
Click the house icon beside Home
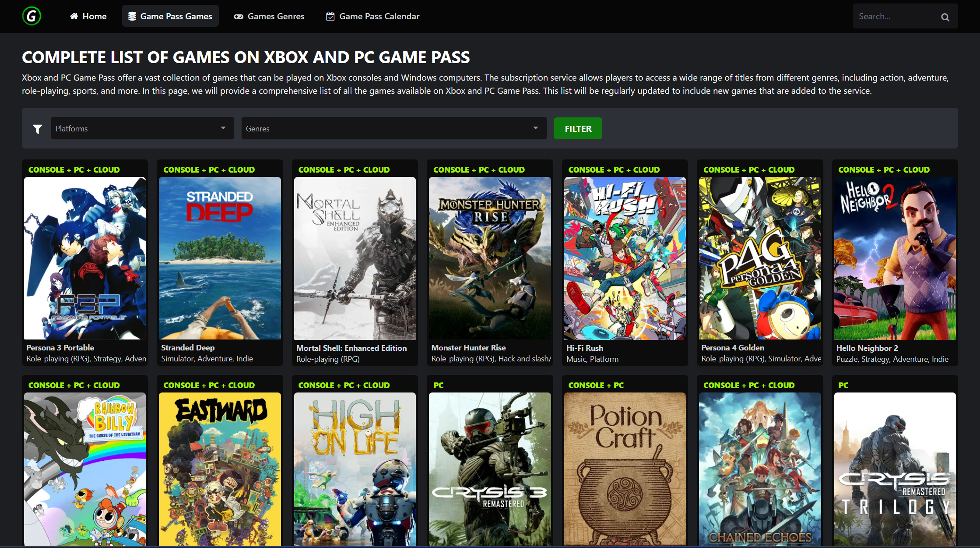tap(74, 16)
